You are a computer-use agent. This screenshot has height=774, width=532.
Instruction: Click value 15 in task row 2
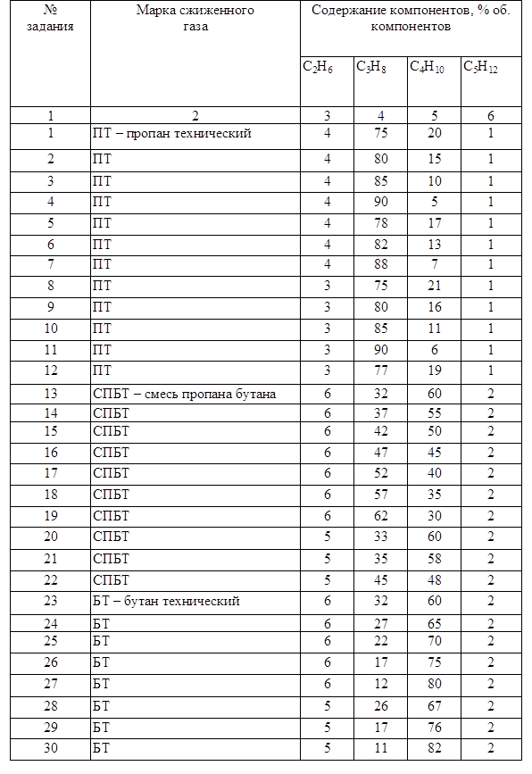[435, 159]
